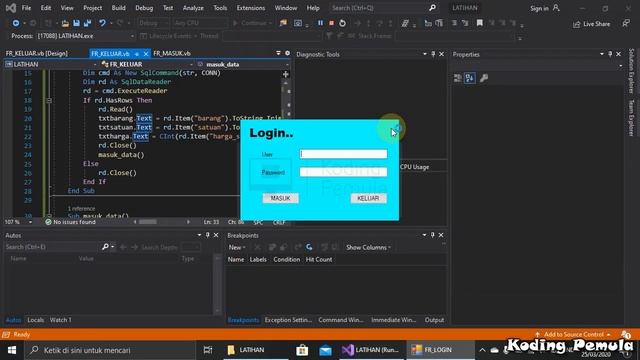The height and width of the screenshot is (360, 640).
Task: Open Team Explorer side tab
Action: pos(631,118)
